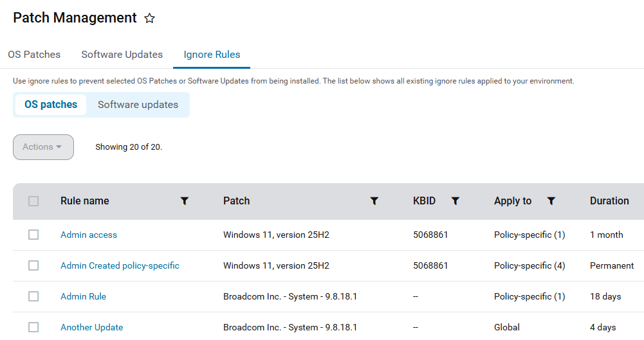The height and width of the screenshot is (340, 644).
Task: Click the 18 days duration cell
Action: click(605, 296)
